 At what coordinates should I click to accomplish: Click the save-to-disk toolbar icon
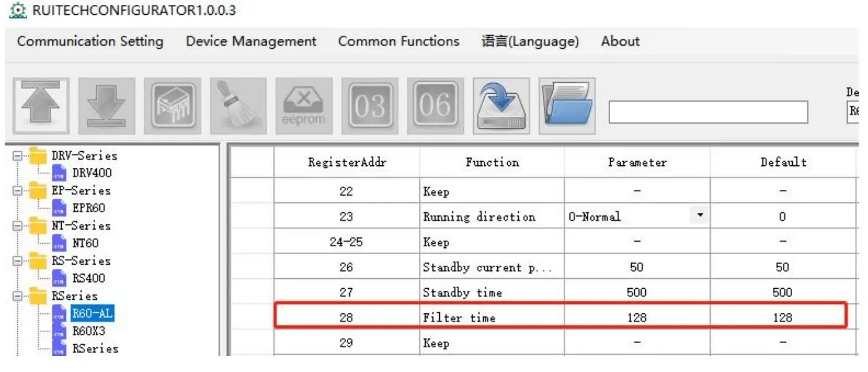(501, 106)
